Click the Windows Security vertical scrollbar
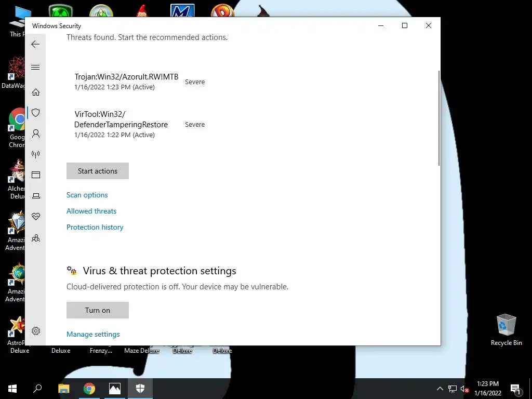The height and width of the screenshot is (399, 532). [x=438, y=118]
